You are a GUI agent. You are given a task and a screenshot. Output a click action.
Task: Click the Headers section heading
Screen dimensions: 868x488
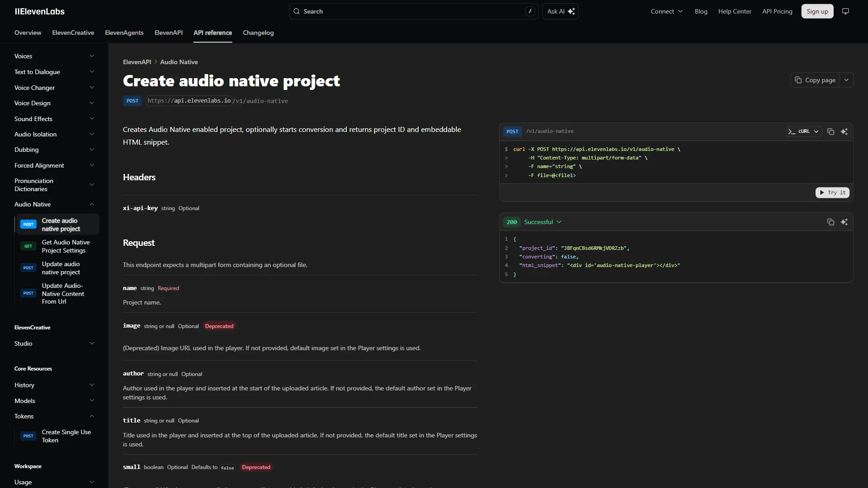139,177
